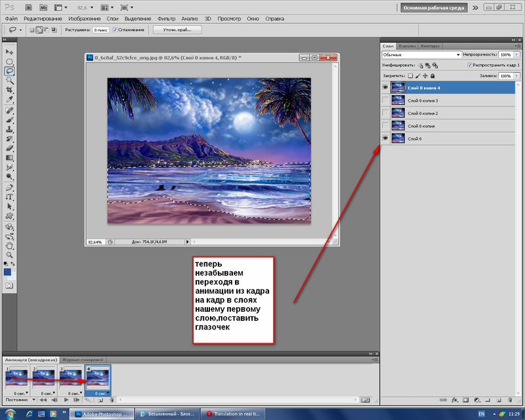Play the frame animation
Image resolution: width=525 pixels, height=420 pixels.
click(x=66, y=400)
